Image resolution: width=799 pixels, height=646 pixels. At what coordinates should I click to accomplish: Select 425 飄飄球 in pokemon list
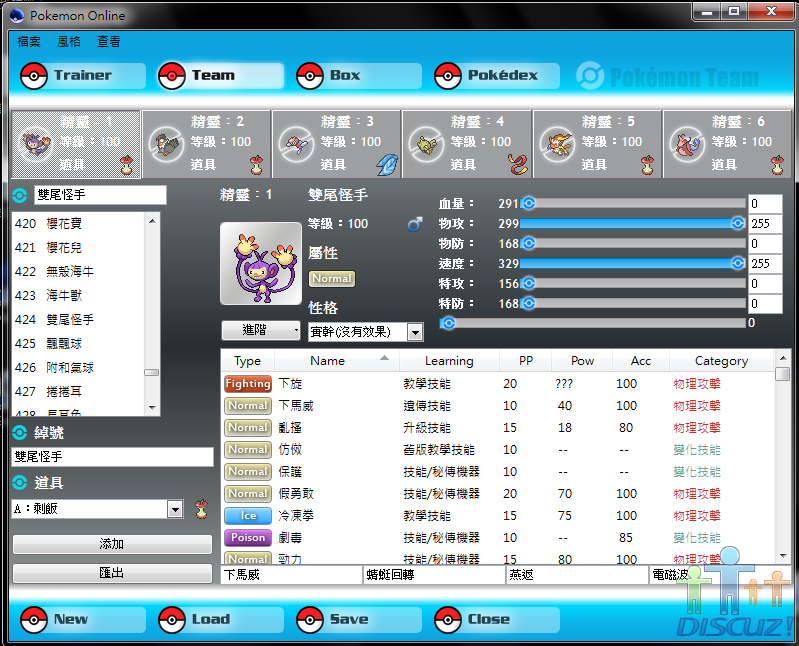pos(78,343)
